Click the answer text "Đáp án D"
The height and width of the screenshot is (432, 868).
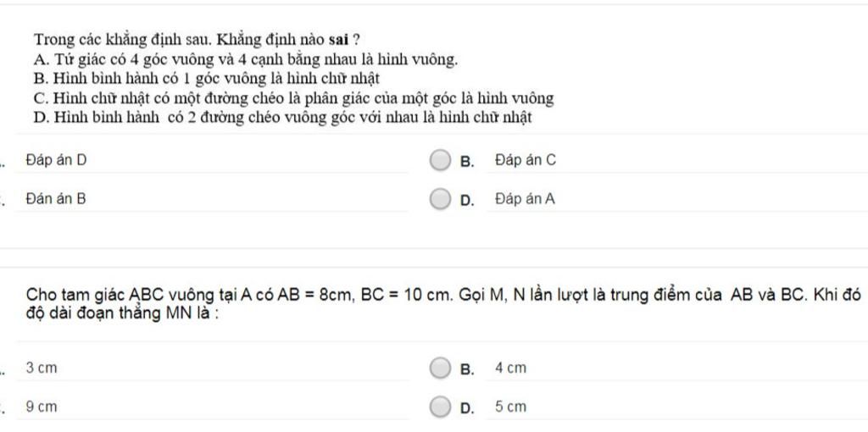(56, 160)
